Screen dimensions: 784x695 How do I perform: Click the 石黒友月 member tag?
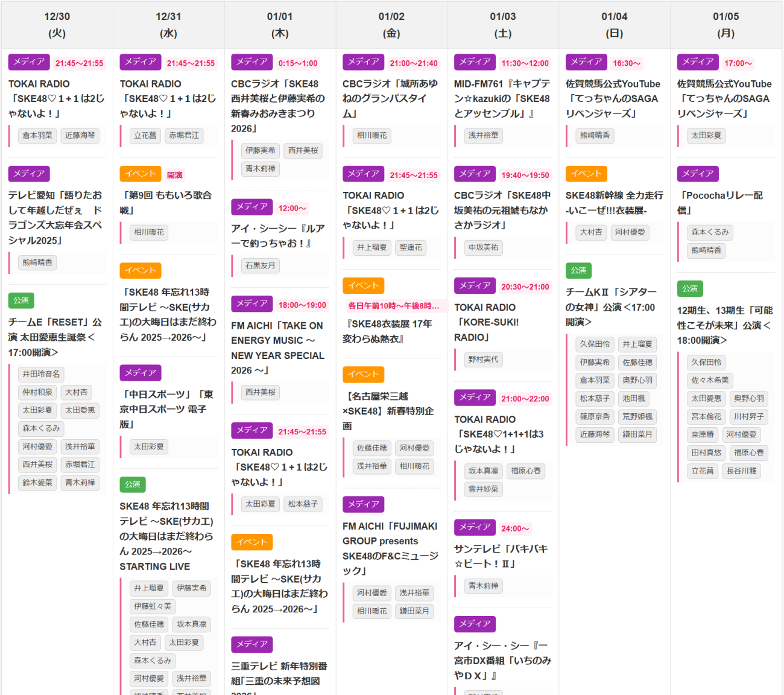[260, 265]
